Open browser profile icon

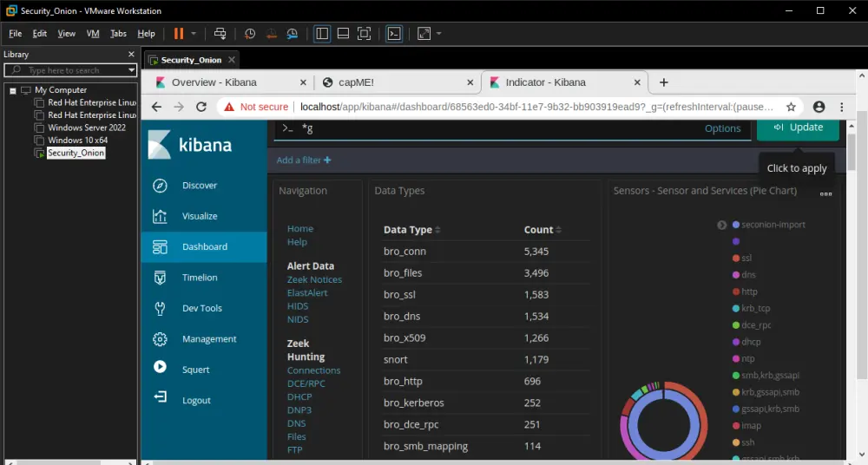click(x=819, y=107)
